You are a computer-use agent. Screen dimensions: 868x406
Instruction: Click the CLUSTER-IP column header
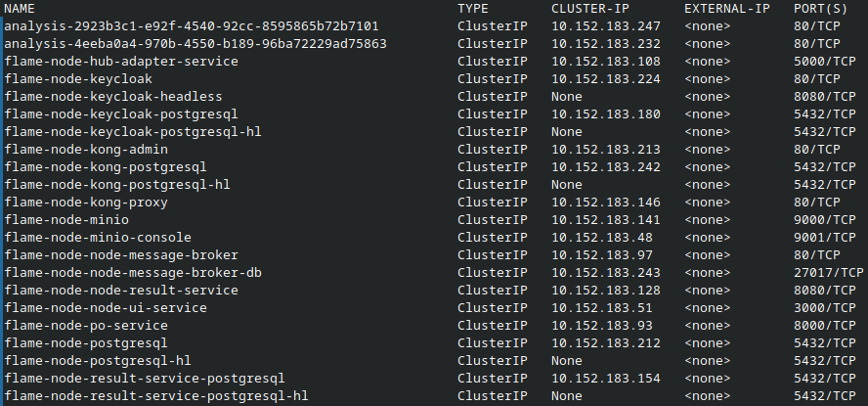pos(590,8)
